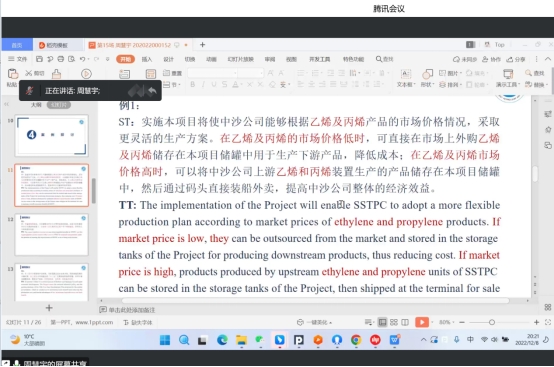
Task: Click the Print icon in quick access toolbar
Action: pos(61,59)
